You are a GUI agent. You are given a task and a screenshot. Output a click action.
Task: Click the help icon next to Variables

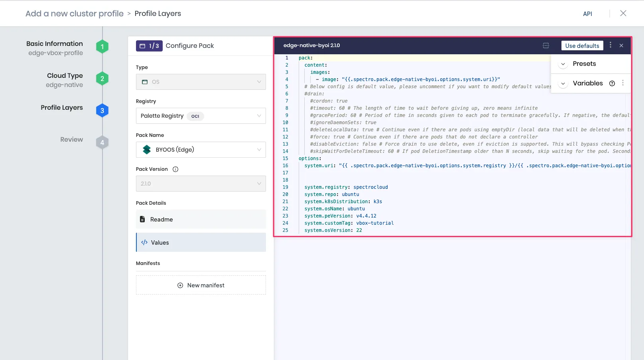[x=612, y=83]
